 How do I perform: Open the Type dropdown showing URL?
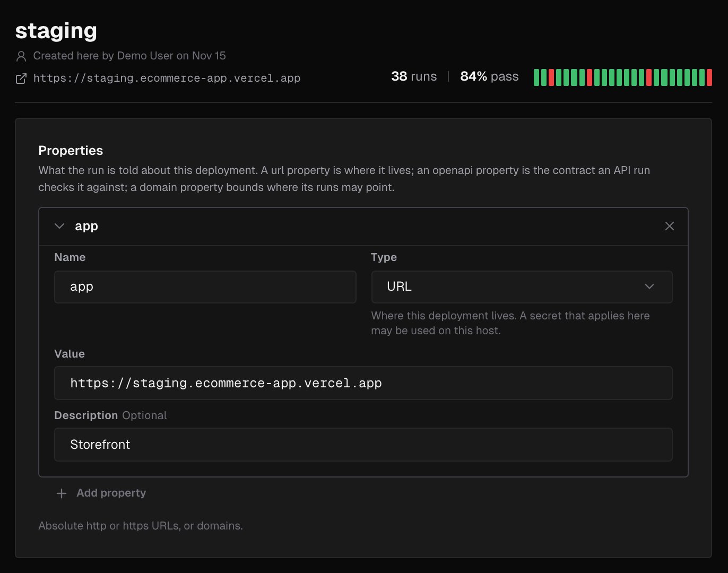point(522,286)
